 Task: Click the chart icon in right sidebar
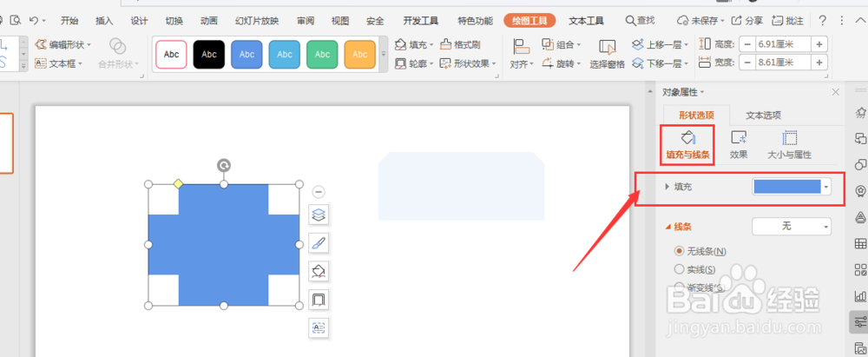click(x=860, y=296)
